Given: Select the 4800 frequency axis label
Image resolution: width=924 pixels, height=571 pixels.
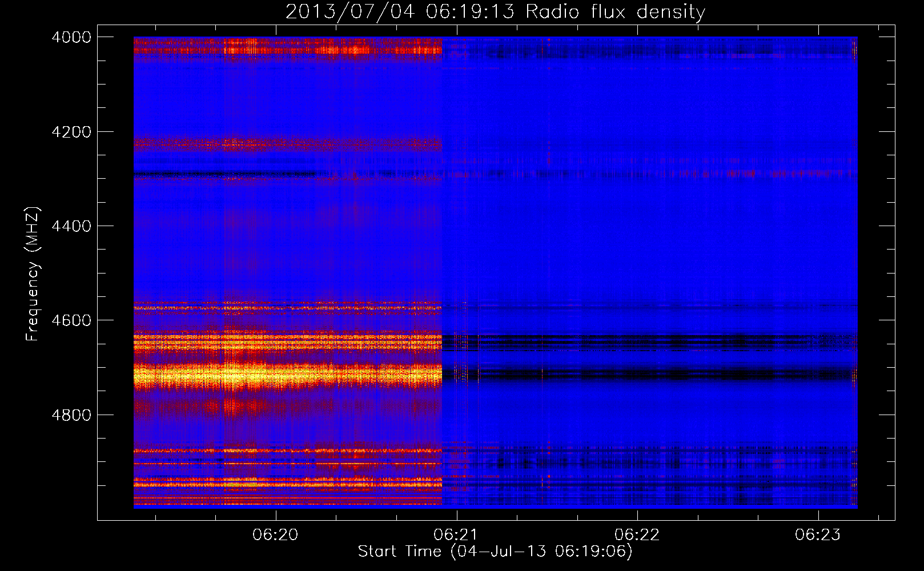Looking at the screenshot, I should tap(71, 415).
